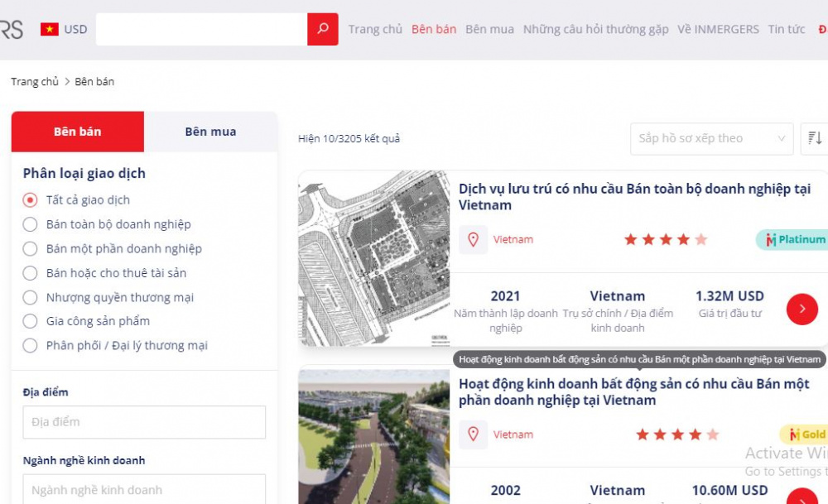Click the 2021 founding year value

click(505, 296)
